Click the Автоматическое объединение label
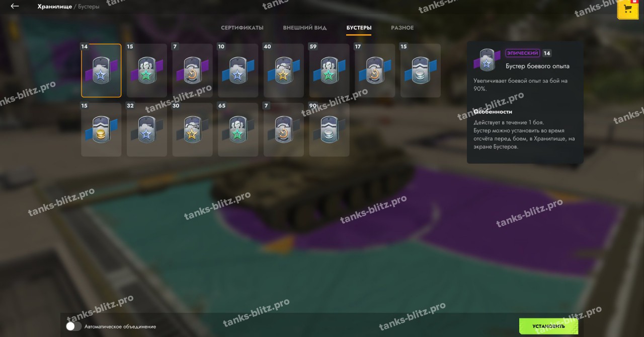 (120, 326)
